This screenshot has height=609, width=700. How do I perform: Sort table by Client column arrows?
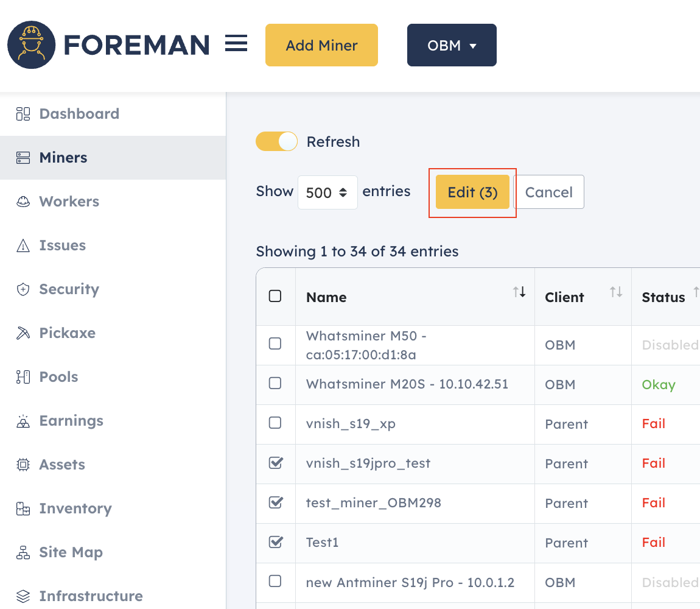click(616, 292)
